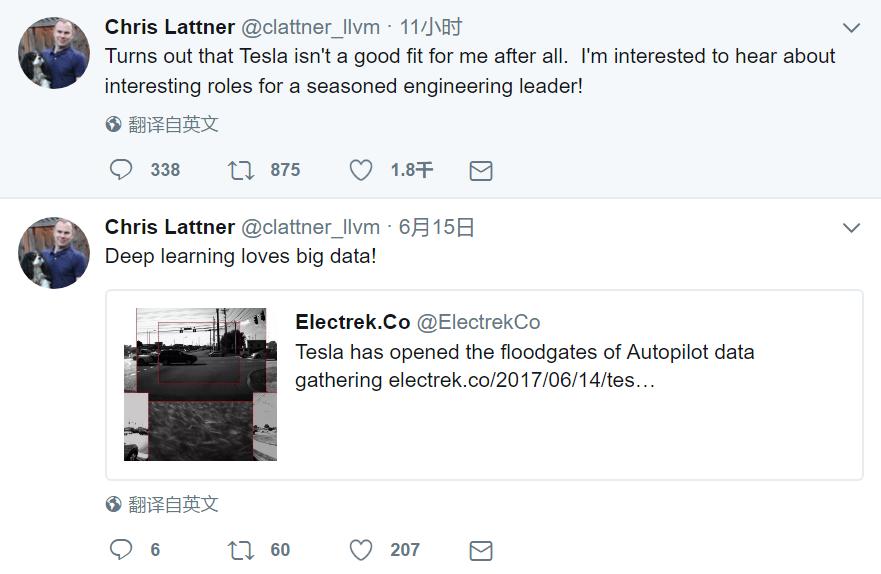Open the first tweet's chevron menu

(x=851, y=28)
